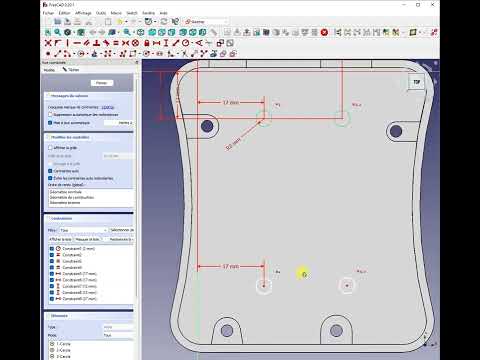
Task: Click the upper 17 mm dimension in sketch
Action: click(231, 102)
